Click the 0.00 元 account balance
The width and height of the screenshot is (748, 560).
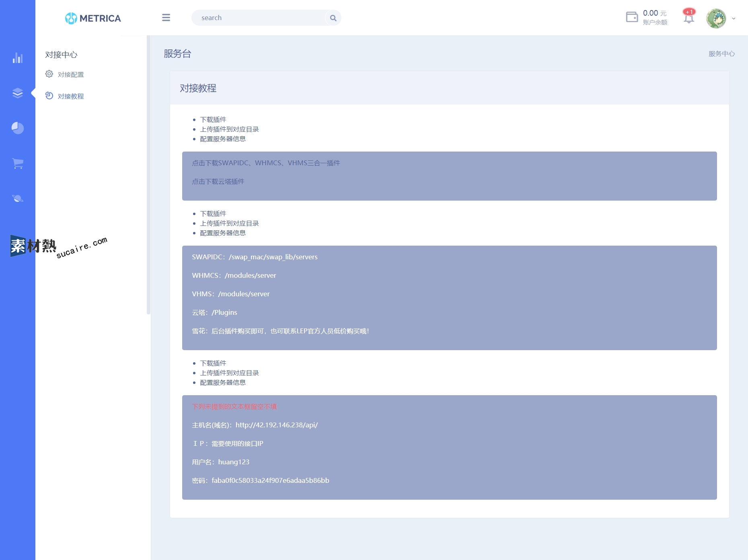(655, 13)
